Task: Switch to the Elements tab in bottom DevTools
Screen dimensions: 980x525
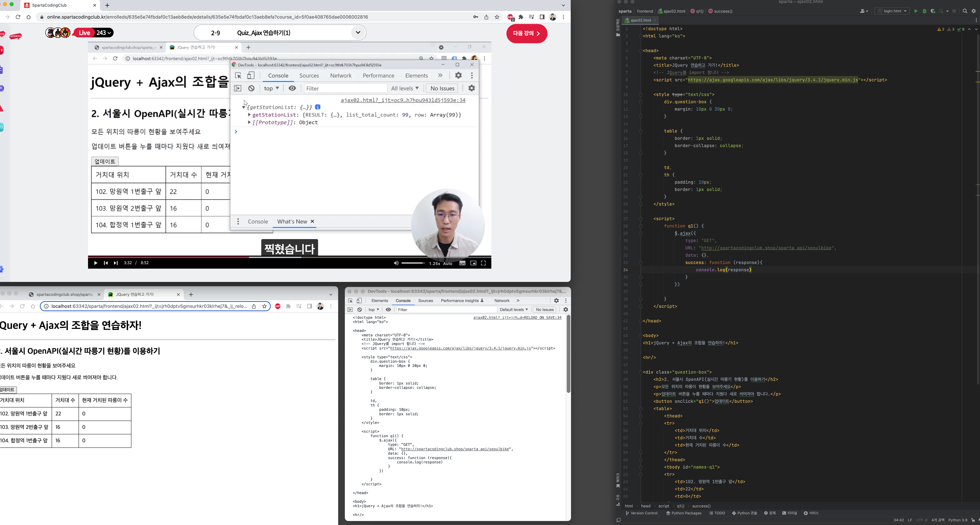Action: (x=380, y=301)
